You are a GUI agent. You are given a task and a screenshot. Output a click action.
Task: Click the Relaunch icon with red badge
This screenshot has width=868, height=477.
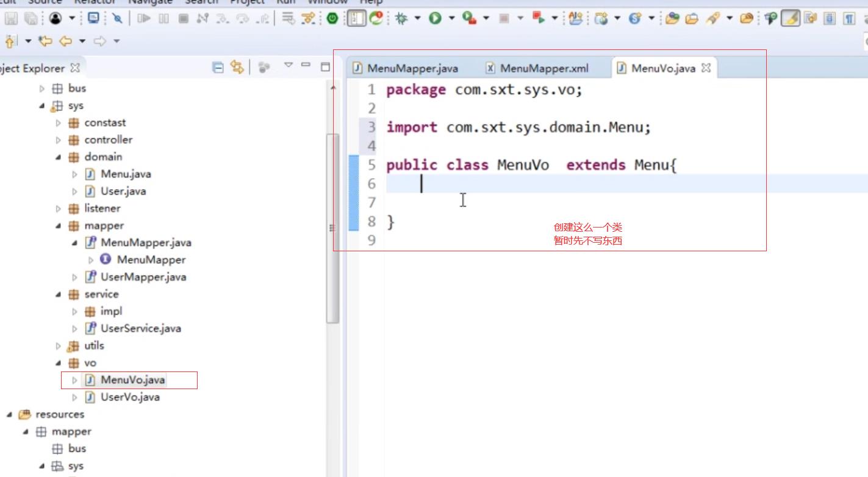click(x=376, y=19)
